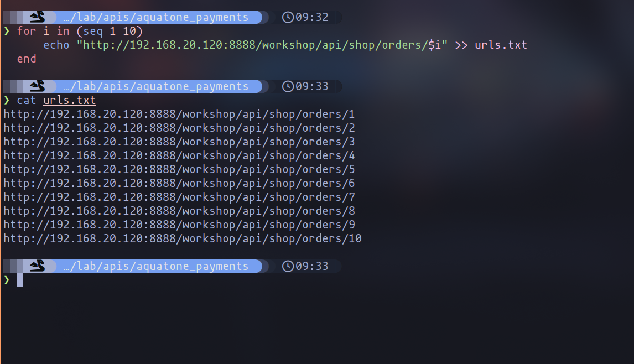Click the 09:33 timestamp in the bottom prompt
This screenshot has width=634, height=364.
click(311, 266)
